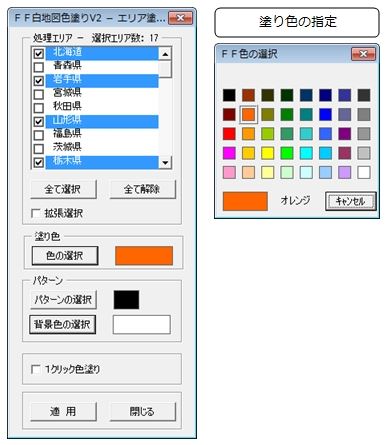This screenshot has height=445, width=387.
Task: Select the white swatch in palette
Action: click(x=364, y=173)
